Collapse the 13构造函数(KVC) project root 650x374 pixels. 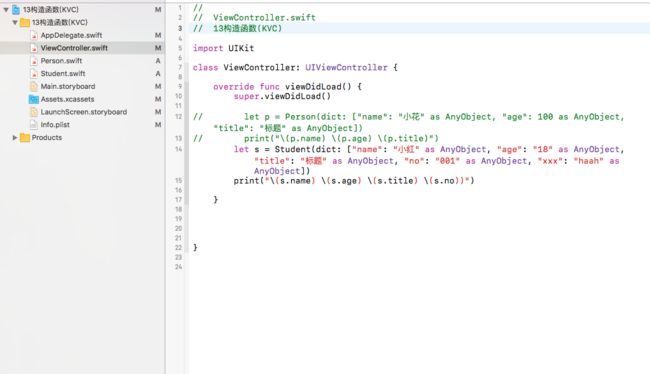[x=6, y=10]
